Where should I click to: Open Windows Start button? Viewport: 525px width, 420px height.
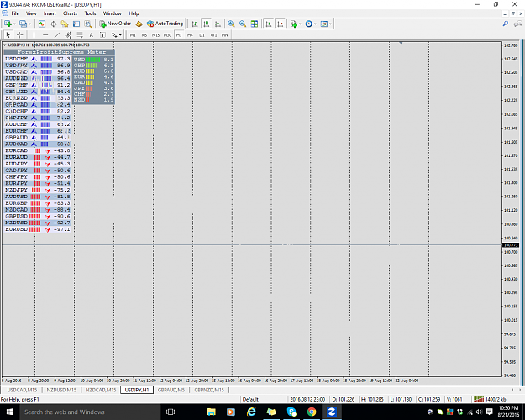[x=10, y=412]
